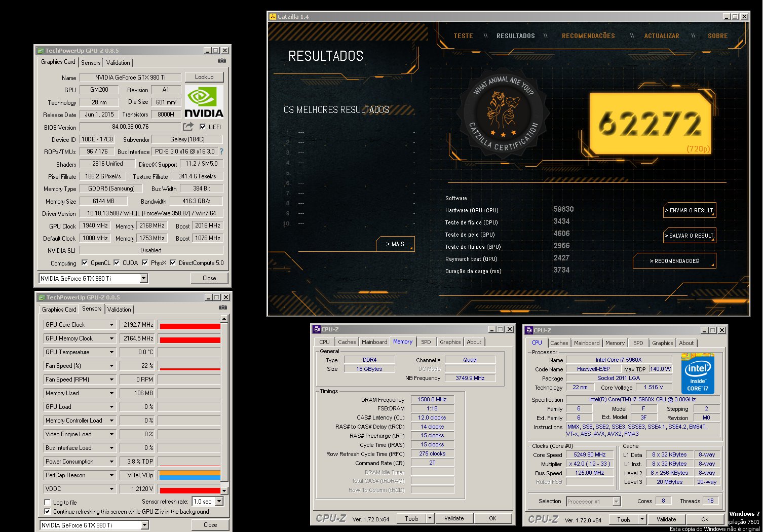Click the DRAM Frequency value 1500.0 MHz
The width and height of the screenshot is (763, 532).
point(432,399)
